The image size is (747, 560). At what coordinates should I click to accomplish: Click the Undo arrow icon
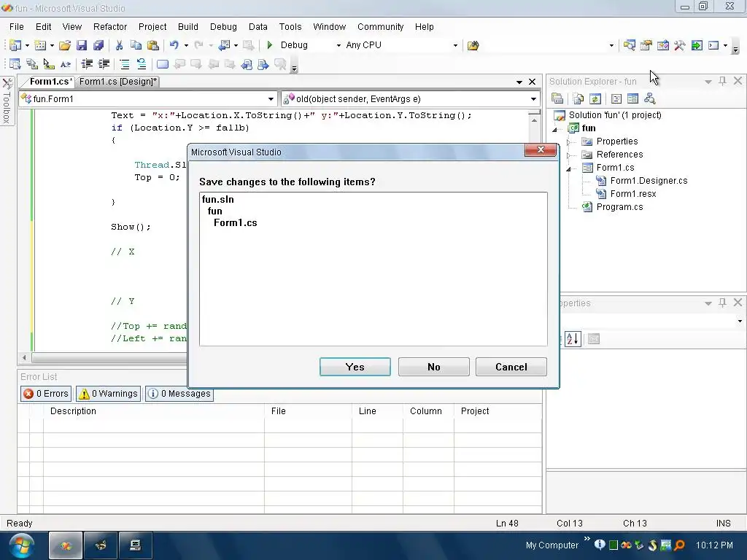(x=174, y=45)
